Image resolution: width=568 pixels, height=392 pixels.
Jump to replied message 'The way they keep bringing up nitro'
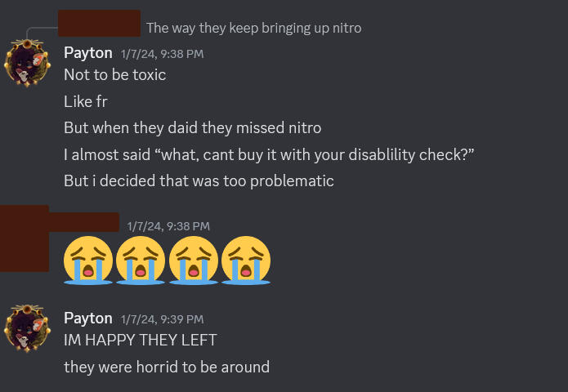(254, 29)
